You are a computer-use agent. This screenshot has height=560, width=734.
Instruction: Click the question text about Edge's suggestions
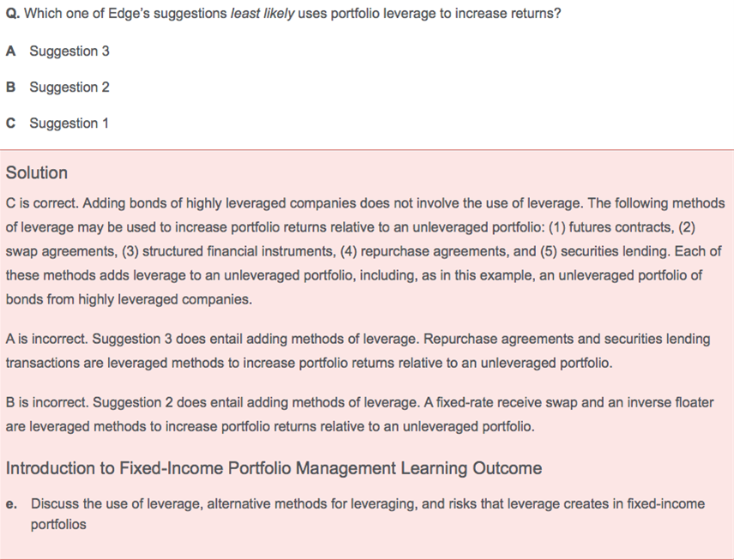283,14
